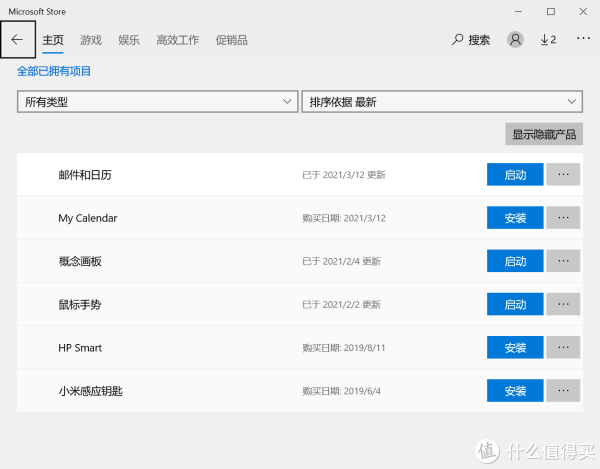Open more options for My Calendar

pos(563,218)
